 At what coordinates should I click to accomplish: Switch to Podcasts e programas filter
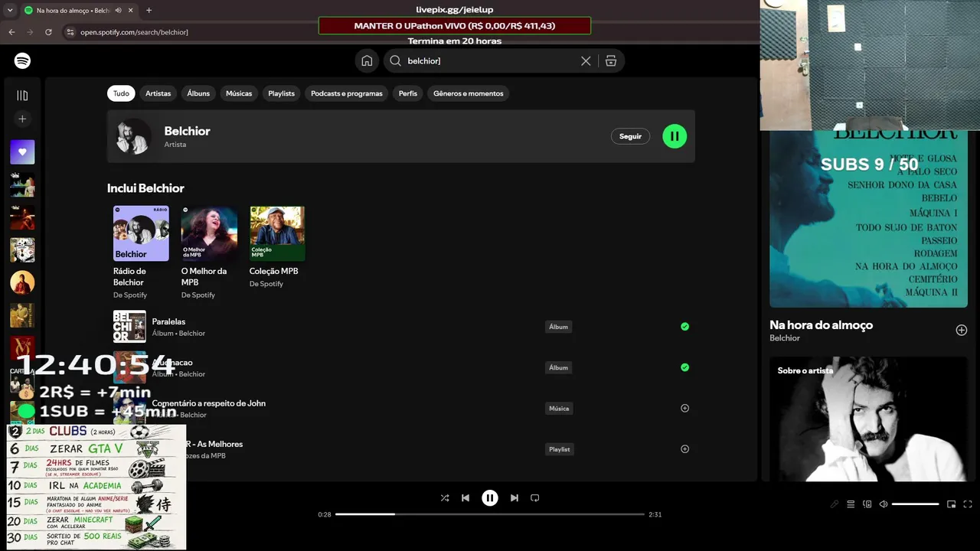point(347,93)
